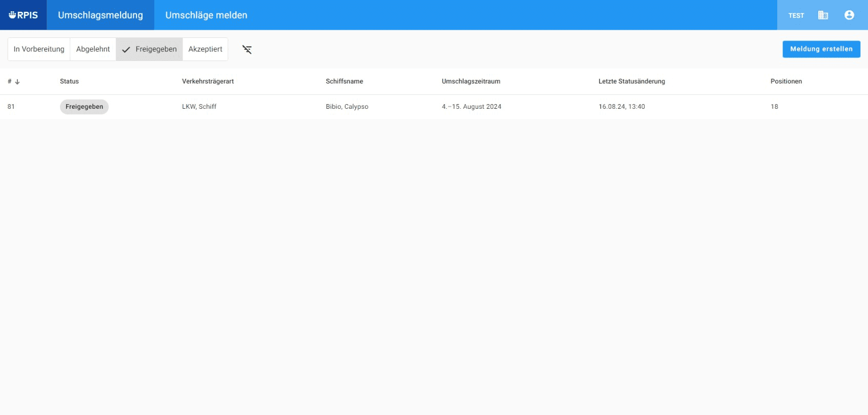Sort by the Umschlagszeitraum column header

point(471,82)
